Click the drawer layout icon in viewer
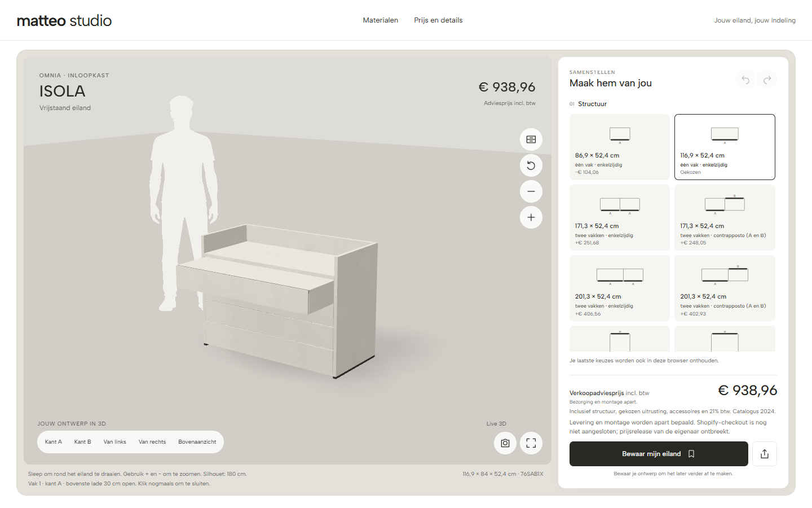The width and height of the screenshot is (812, 508). [531, 139]
